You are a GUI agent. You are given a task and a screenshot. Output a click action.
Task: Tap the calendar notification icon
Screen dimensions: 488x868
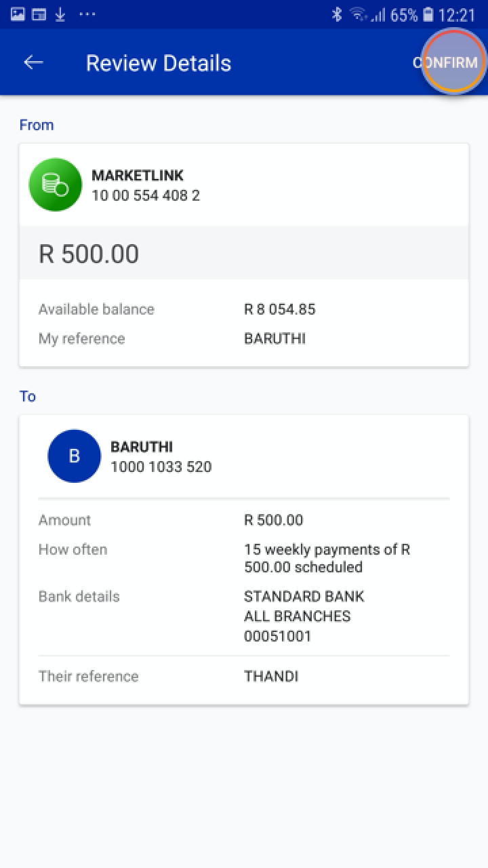pyautogui.click(x=39, y=14)
